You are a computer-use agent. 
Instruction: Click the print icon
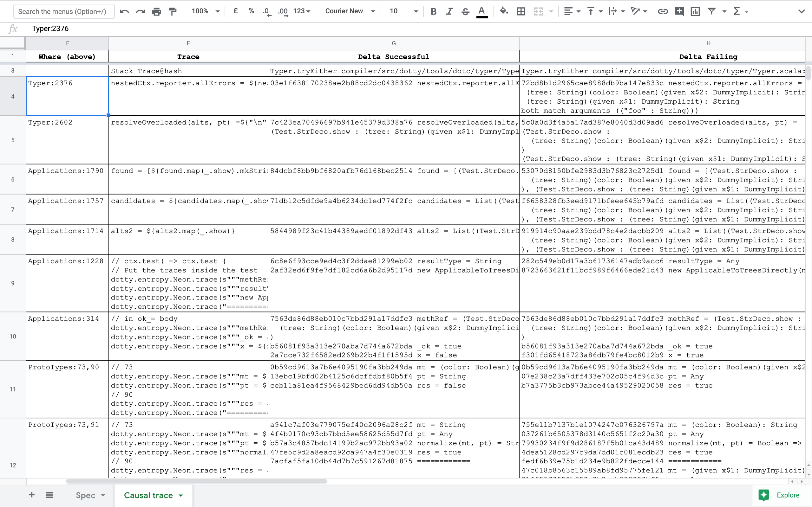[x=156, y=11]
